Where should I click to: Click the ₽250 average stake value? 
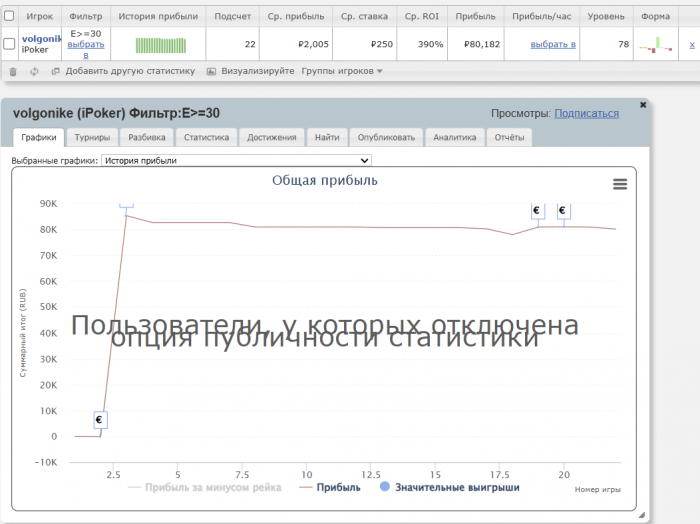(382, 44)
